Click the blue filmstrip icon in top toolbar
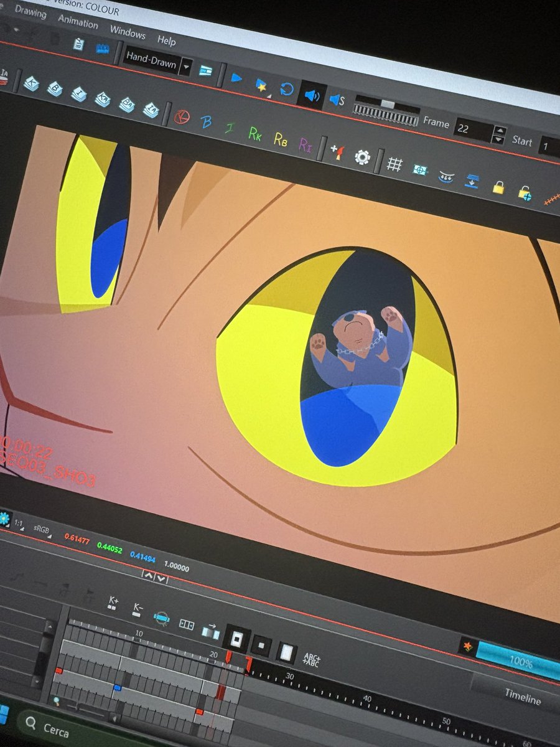The image size is (560, 747). pyautogui.click(x=103, y=49)
